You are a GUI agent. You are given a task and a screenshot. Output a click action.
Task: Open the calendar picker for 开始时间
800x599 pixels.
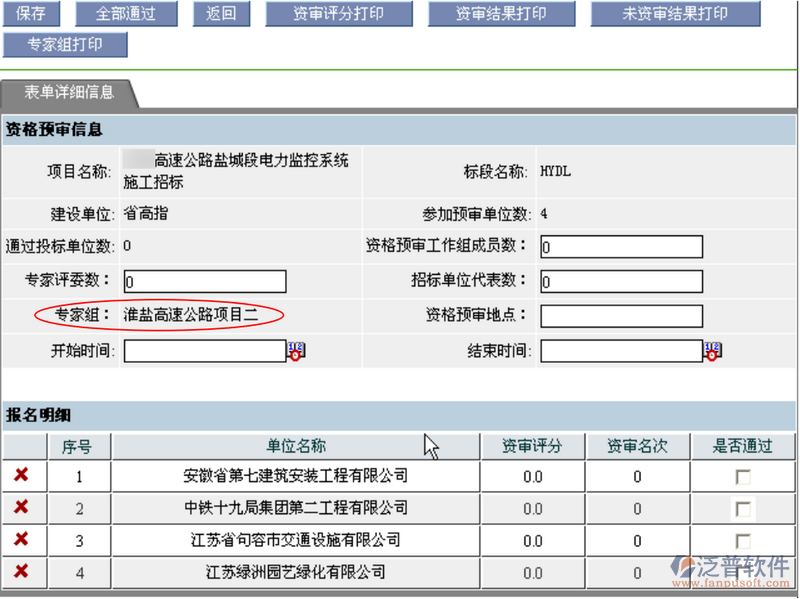point(297,351)
